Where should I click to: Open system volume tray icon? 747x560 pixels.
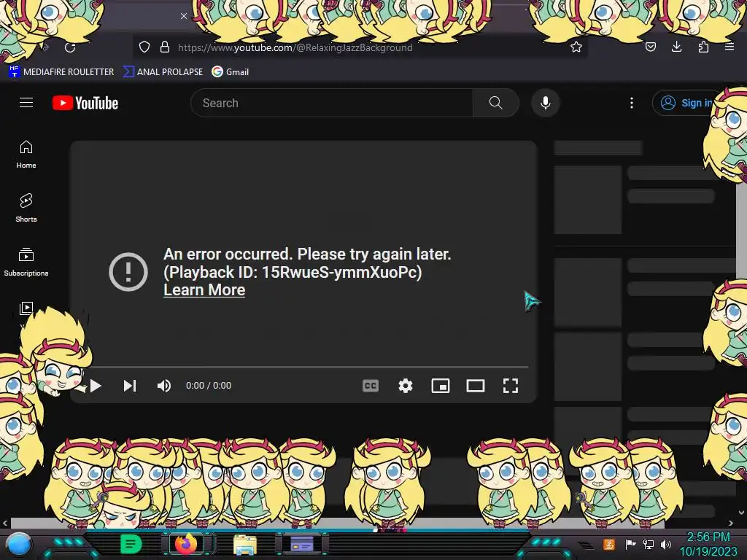tap(666, 544)
